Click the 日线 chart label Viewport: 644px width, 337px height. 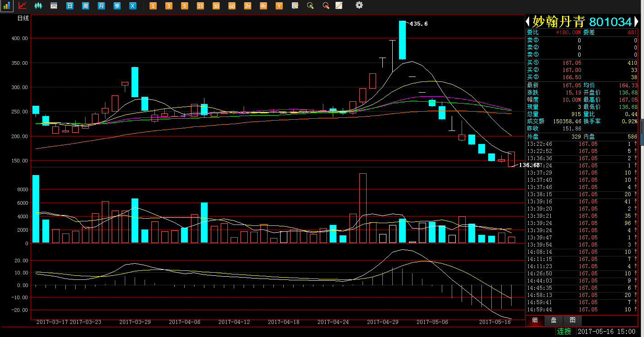[x=23, y=18]
